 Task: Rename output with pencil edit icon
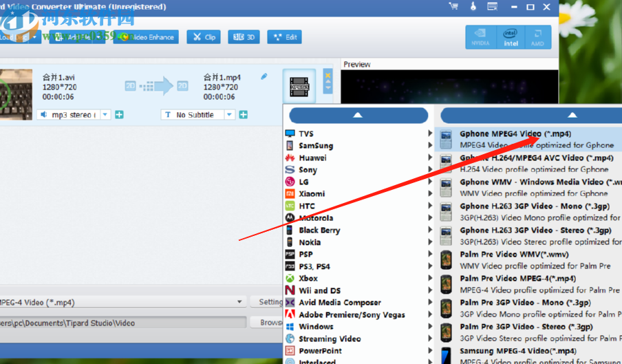(264, 76)
